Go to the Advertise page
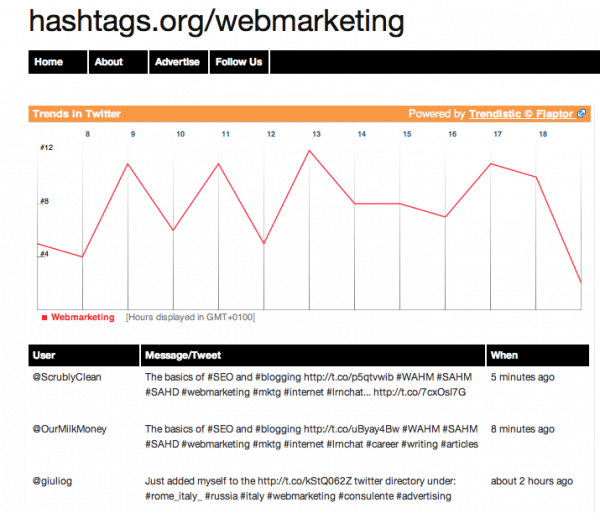The image size is (600, 513). click(x=179, y=62)
